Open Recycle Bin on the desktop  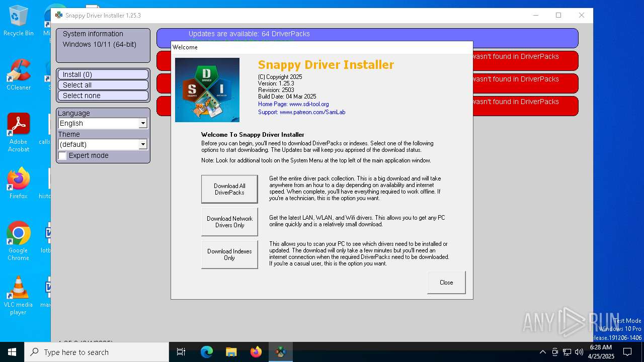[19, 21]
